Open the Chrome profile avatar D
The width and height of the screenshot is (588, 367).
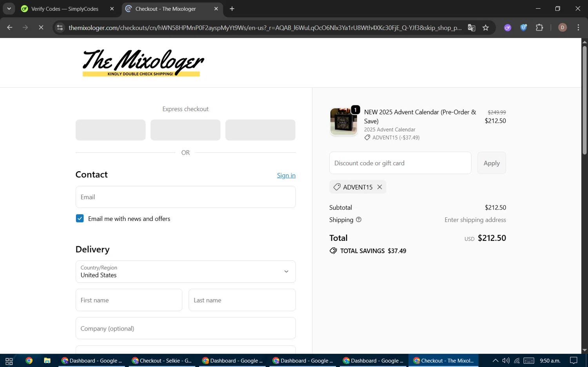pos(563,27)
